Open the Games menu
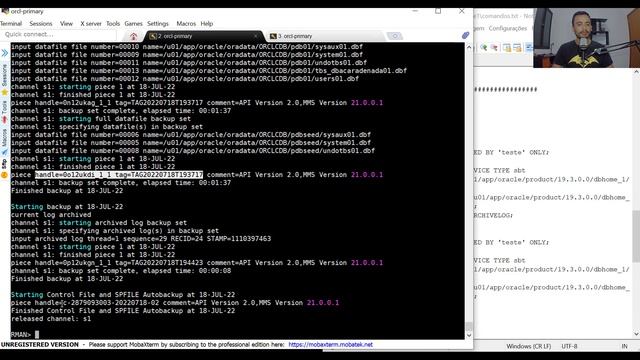 133,24
